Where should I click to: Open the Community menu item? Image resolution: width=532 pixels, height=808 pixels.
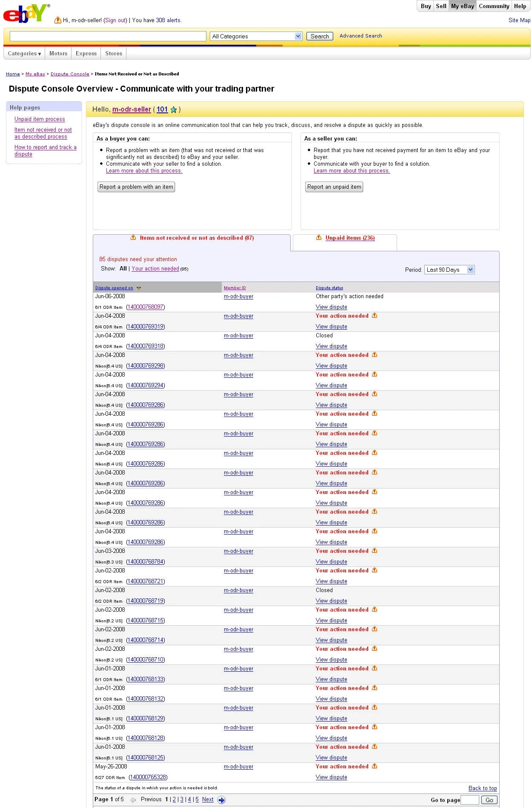[x=494, y=6]
